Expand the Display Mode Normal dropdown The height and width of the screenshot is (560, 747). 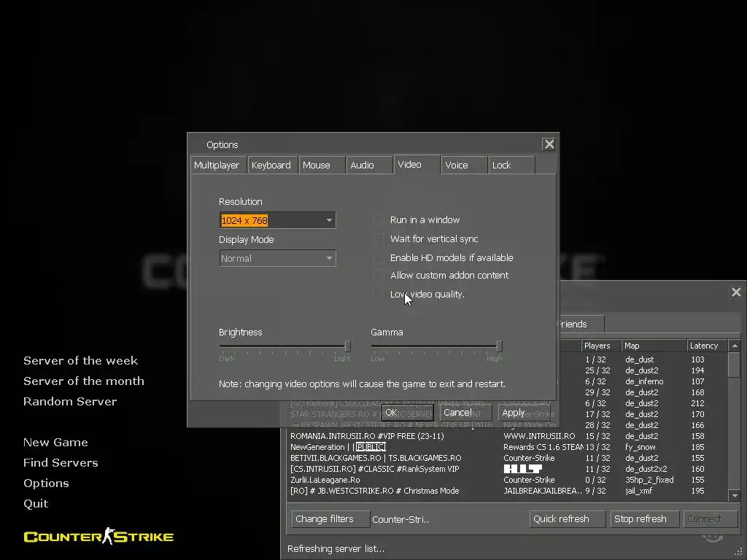pos(277,259)
